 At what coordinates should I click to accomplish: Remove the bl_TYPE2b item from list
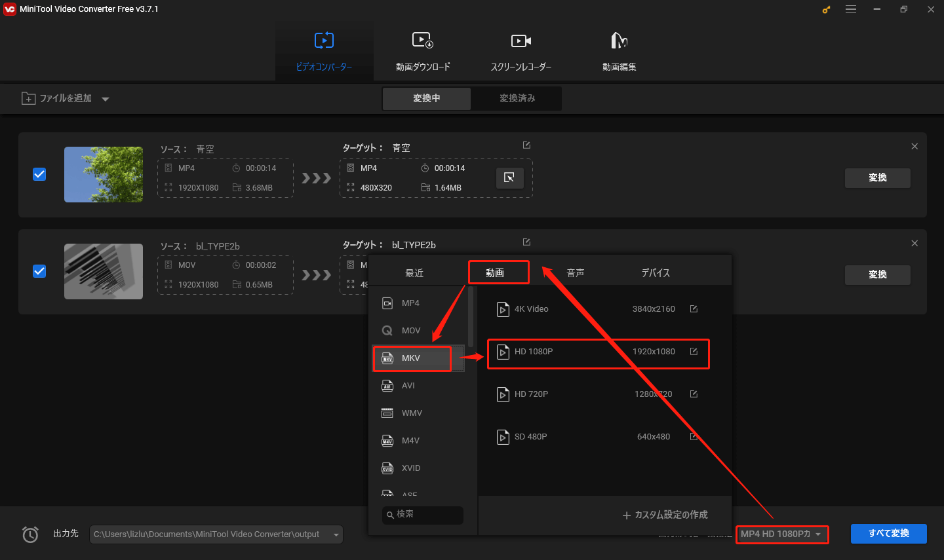[x=914, y=243]
